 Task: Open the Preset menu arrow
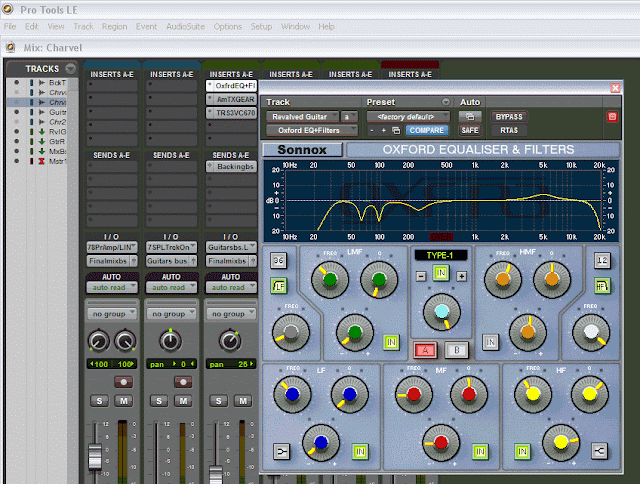click(446, 102)
